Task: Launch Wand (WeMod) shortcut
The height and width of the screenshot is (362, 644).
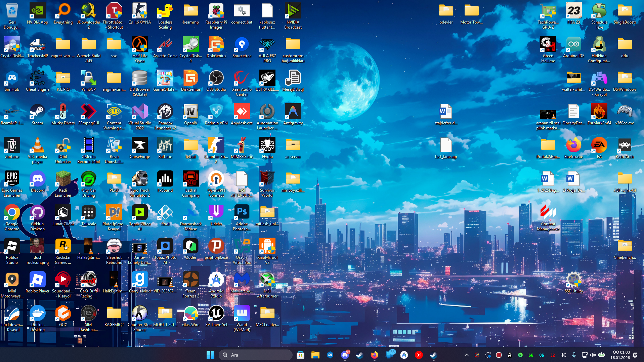Action: point(242,318)
